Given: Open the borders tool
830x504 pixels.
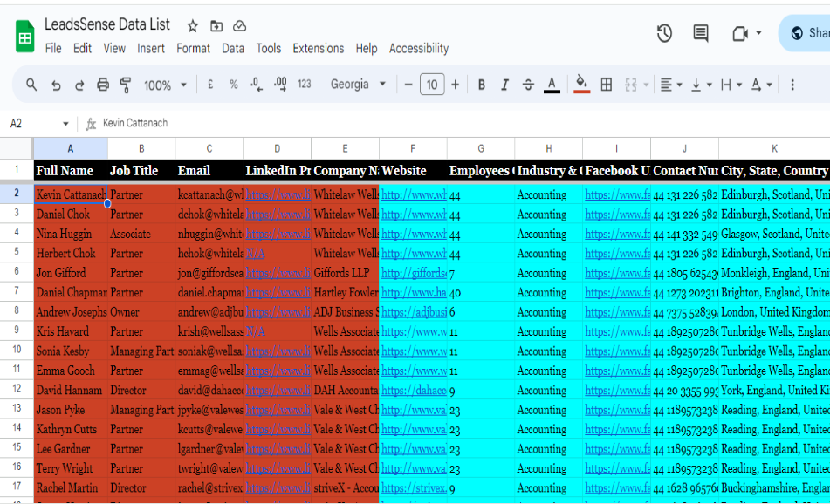Looking at the screenshot, I should coord(606,85).
